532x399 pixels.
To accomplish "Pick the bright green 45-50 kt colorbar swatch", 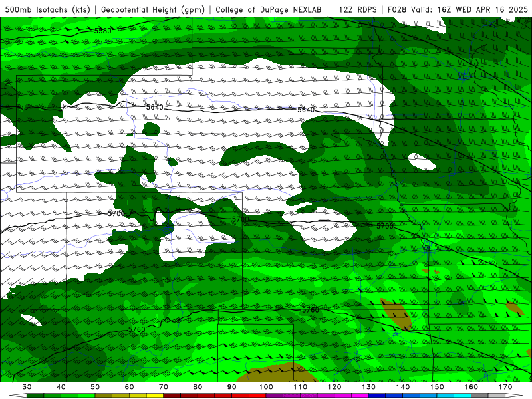I will click(x=86, y=396).
